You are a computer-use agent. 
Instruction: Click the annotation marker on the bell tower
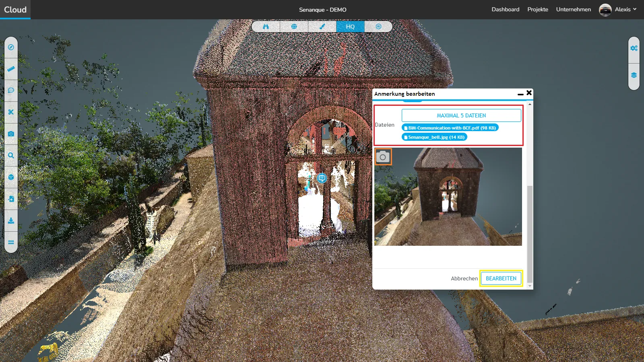point(322,178)
